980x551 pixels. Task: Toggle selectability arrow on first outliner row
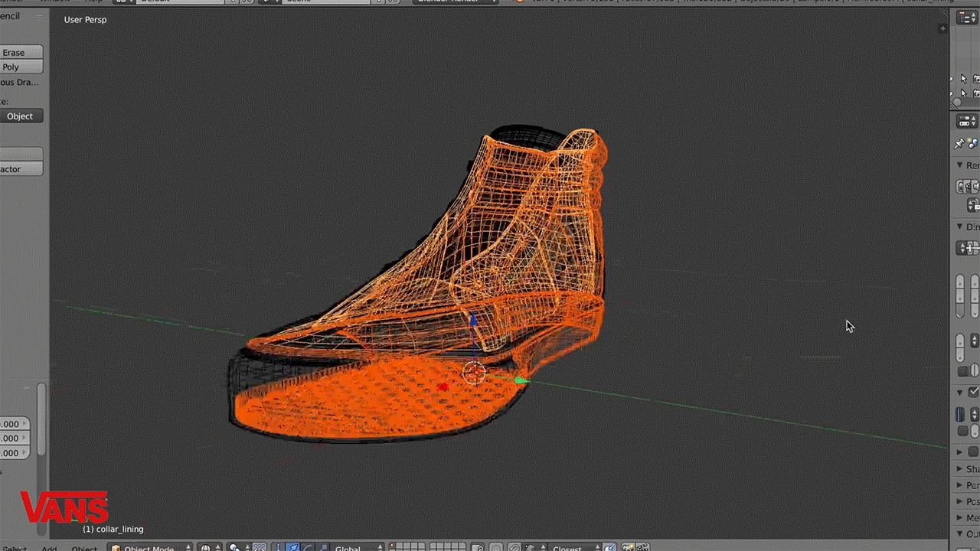click(963, 79)
